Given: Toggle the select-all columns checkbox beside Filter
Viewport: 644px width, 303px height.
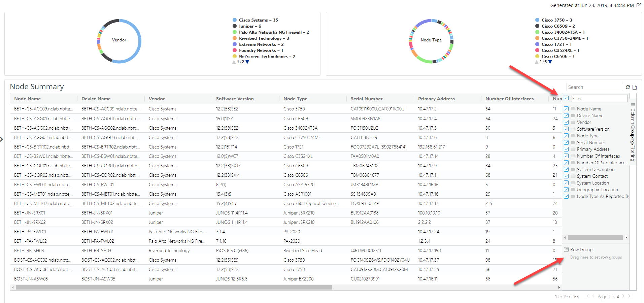Looking at the screenshot, I should pos(566,98).
